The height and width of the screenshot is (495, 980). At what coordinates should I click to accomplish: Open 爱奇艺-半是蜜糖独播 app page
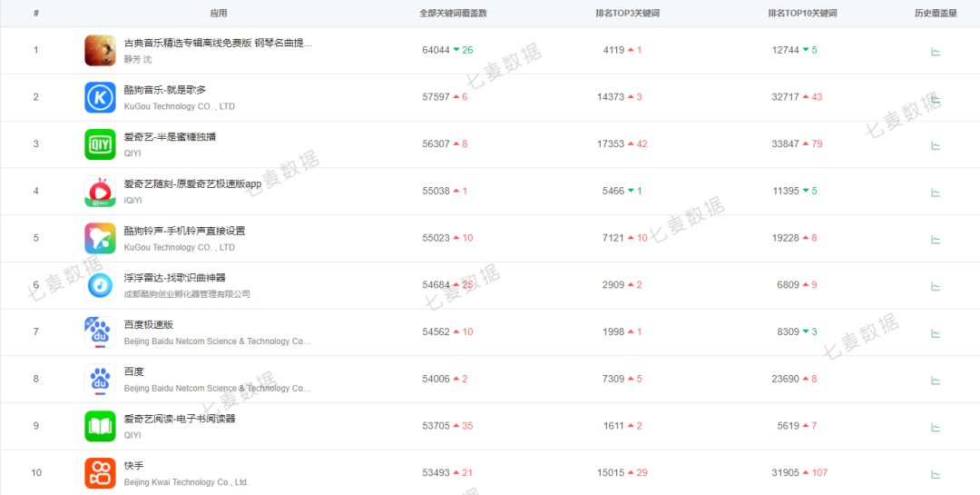(x=170, y=137)
